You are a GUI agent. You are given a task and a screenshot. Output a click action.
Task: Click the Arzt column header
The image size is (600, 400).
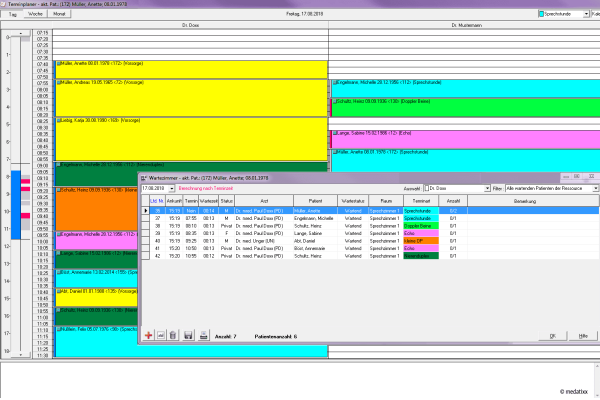click(x=264, y=201)
